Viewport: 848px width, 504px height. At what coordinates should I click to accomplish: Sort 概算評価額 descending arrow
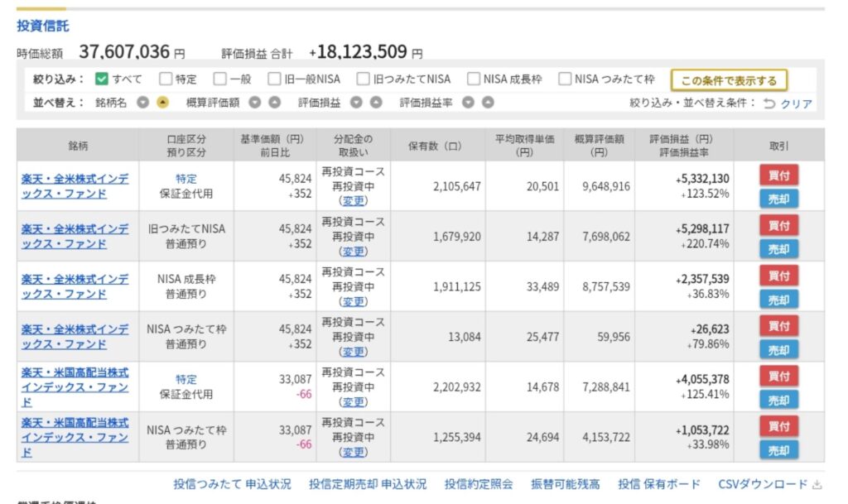tap(255, 102)
